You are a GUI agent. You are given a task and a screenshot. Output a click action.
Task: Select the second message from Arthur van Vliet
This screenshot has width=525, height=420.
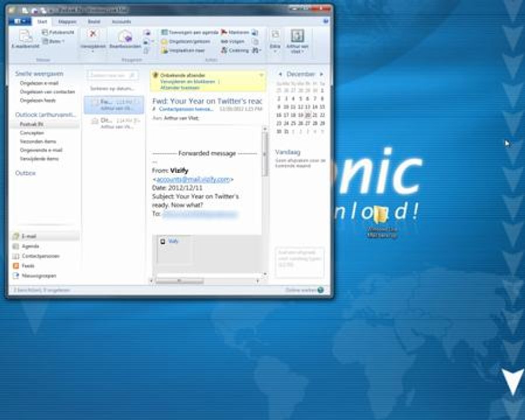click(114, 123)
